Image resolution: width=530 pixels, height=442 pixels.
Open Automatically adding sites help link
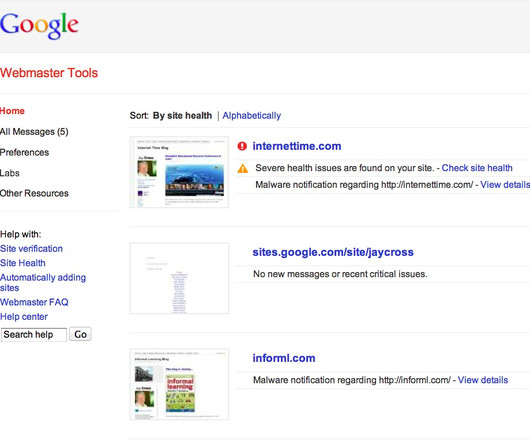[43, 283]
